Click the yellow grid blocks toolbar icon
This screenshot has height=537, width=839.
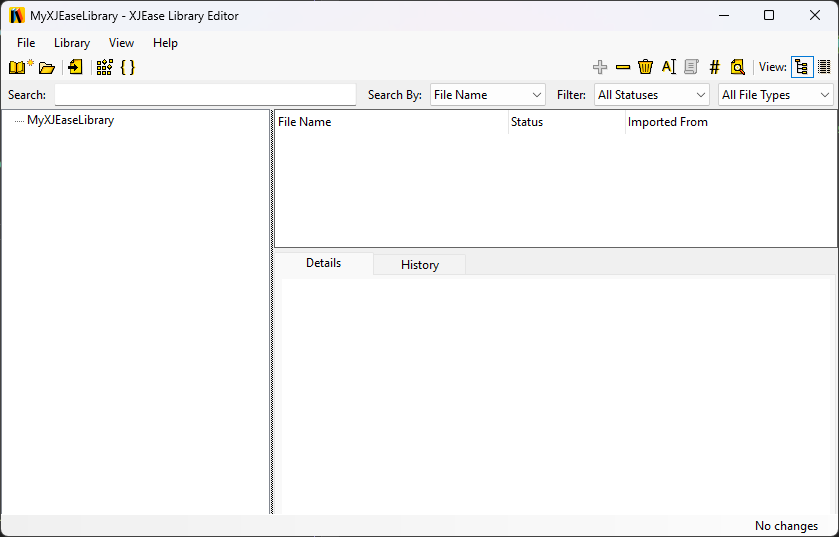click(104, 67)
